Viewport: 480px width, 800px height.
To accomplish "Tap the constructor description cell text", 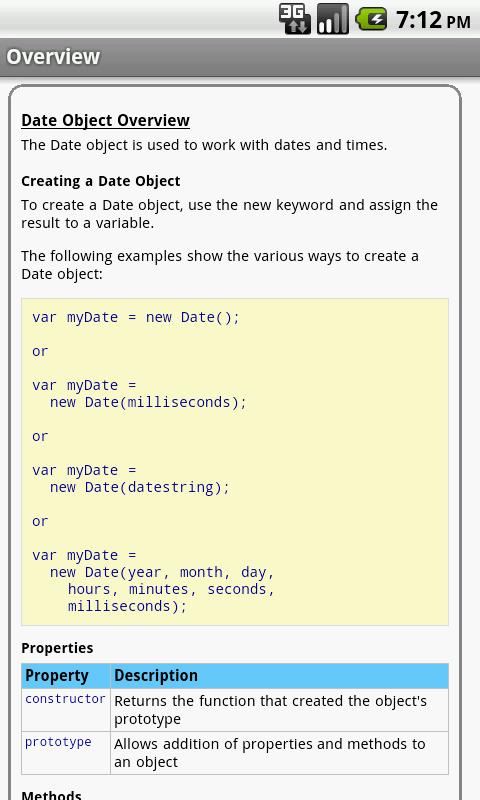I will (270, 710).
